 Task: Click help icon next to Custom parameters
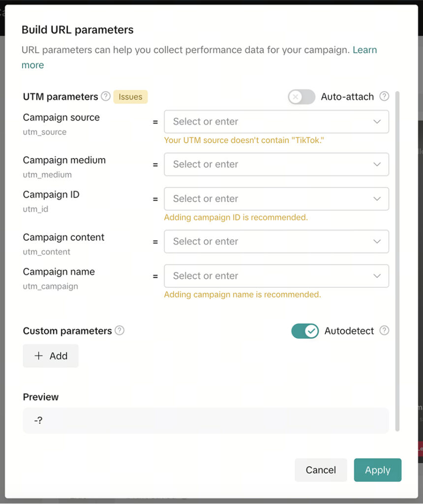[x=120, y=331]
